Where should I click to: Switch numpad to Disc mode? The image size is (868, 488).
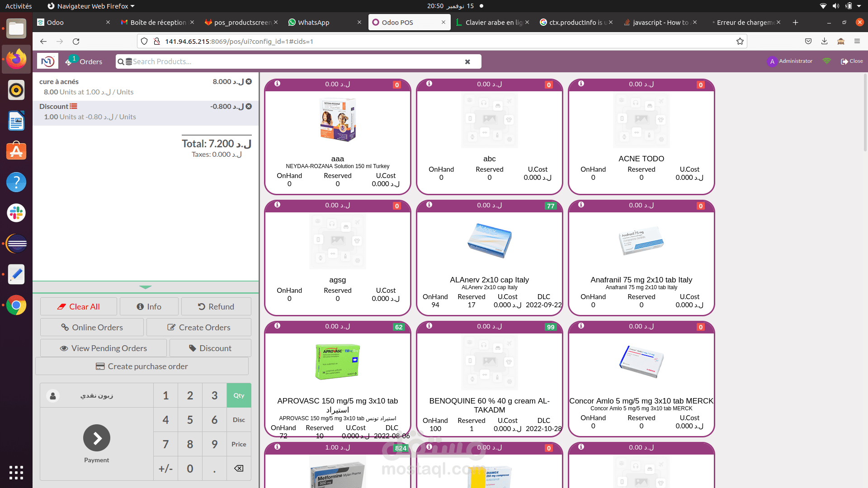coord(239,420)
